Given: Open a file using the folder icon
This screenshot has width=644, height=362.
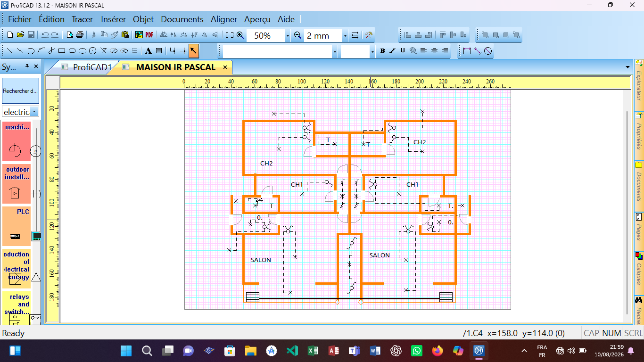Looking at the screenshot, I should [x=20, y=35].
